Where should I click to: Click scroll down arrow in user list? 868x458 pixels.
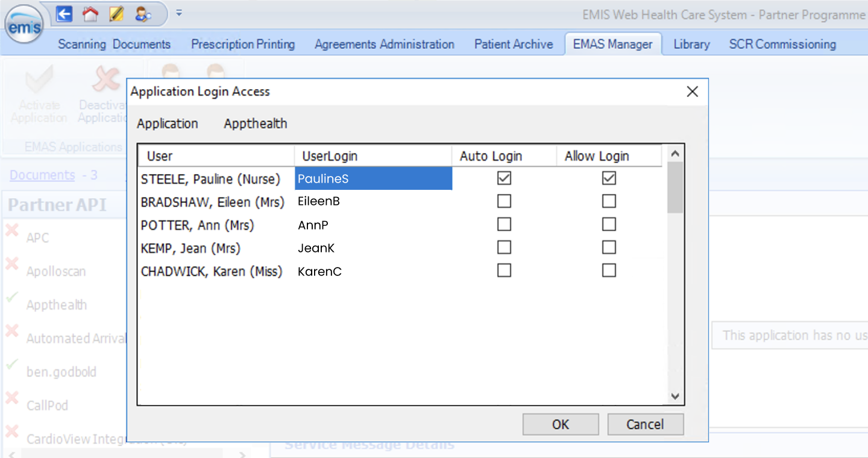(x=675, y=396)
